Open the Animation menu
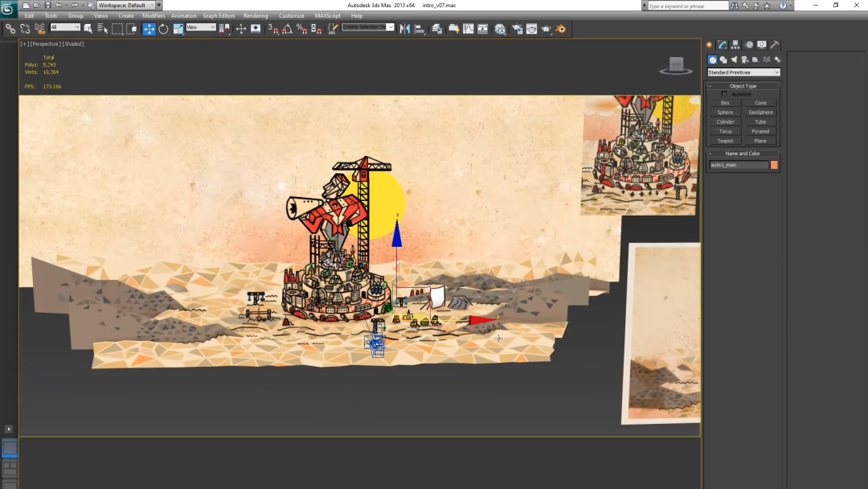868x489 pixels. pos(184,15)
